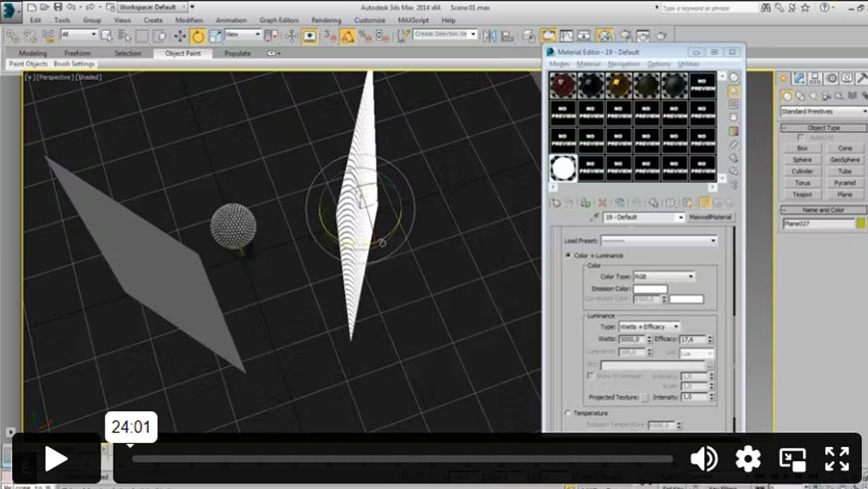Open the Rendering menu
The image size is (868, 489).
[325, 19]
